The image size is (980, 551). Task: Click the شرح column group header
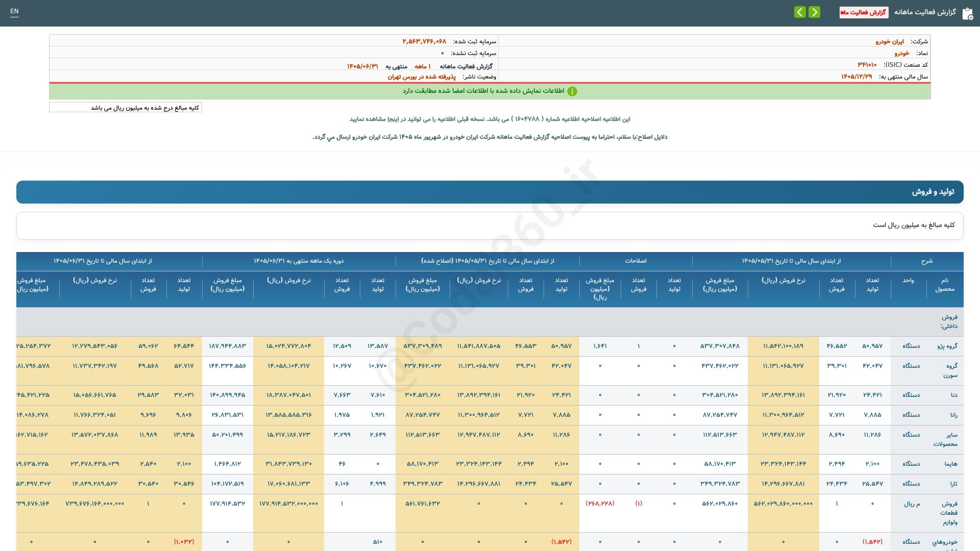tap(927, 261)
